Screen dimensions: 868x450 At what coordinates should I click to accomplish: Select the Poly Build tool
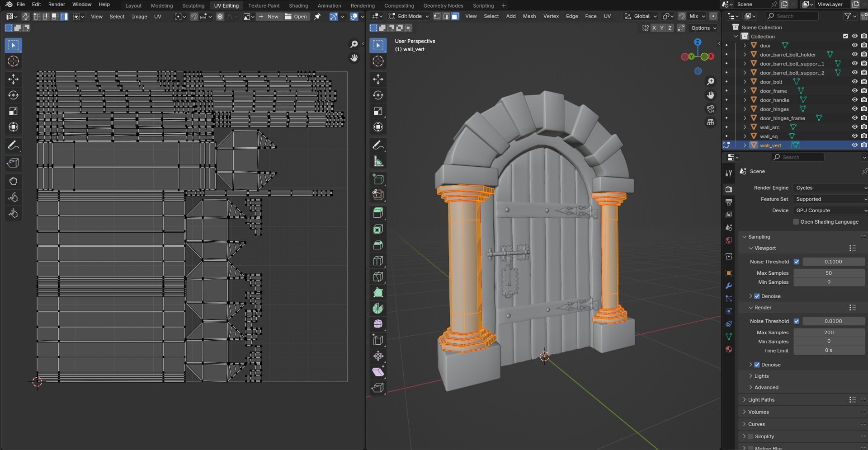(378, 292)
